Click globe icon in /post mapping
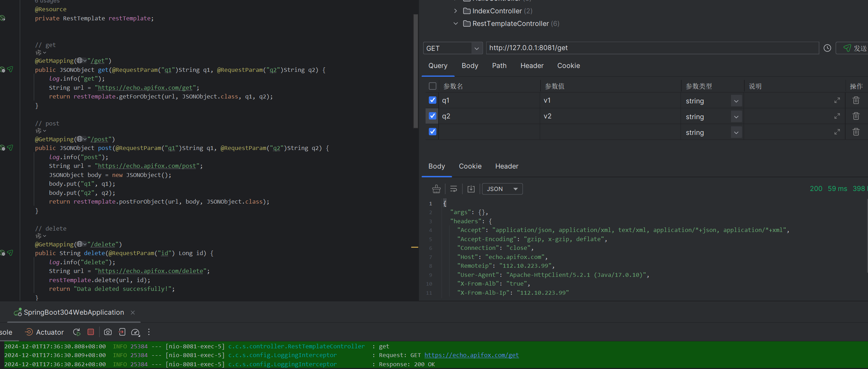This screenshot has height=369, width=868. point(80,139)
